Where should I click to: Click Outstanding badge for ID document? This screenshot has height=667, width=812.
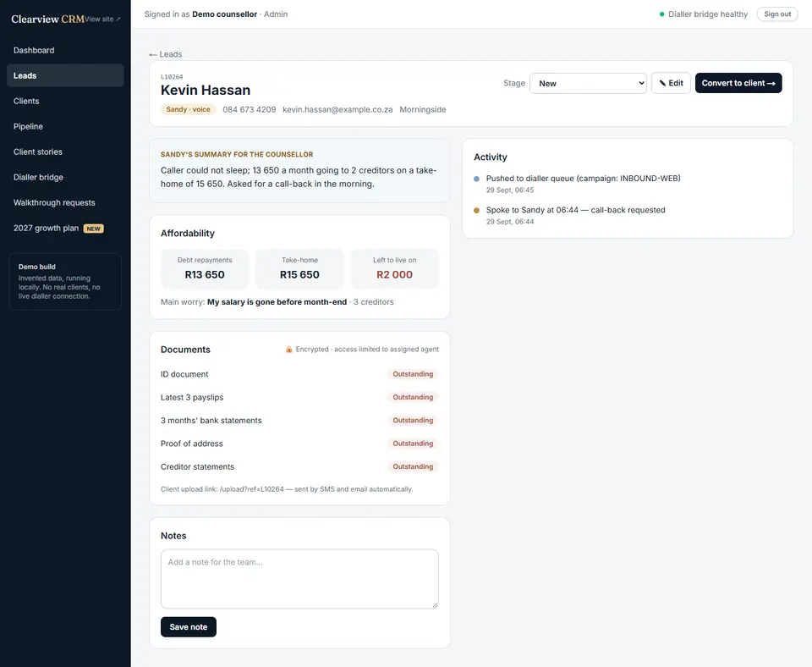[413, 374]
